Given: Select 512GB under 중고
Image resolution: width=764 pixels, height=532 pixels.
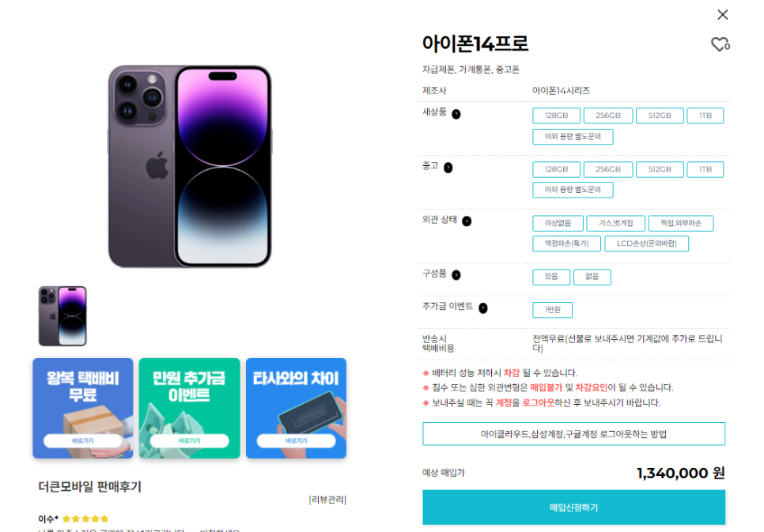Looking at the screenshot, I should [660, 169].
